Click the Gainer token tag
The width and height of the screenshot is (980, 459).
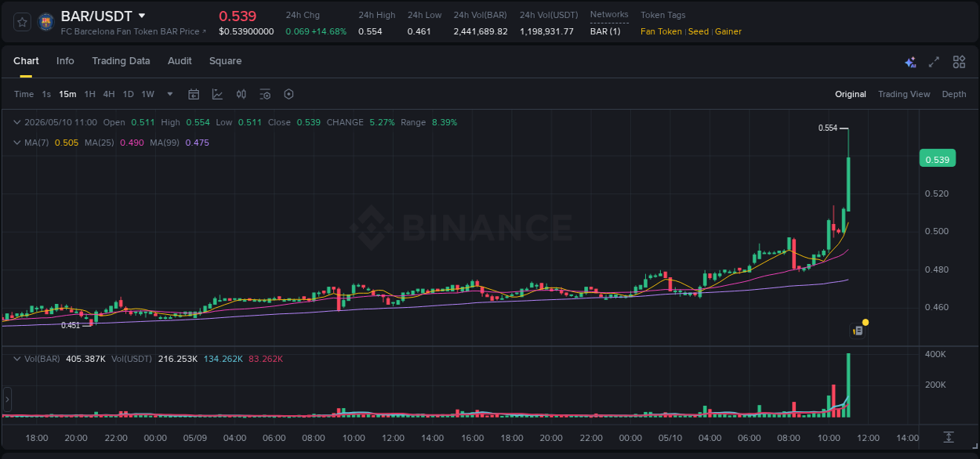(728, 31)
